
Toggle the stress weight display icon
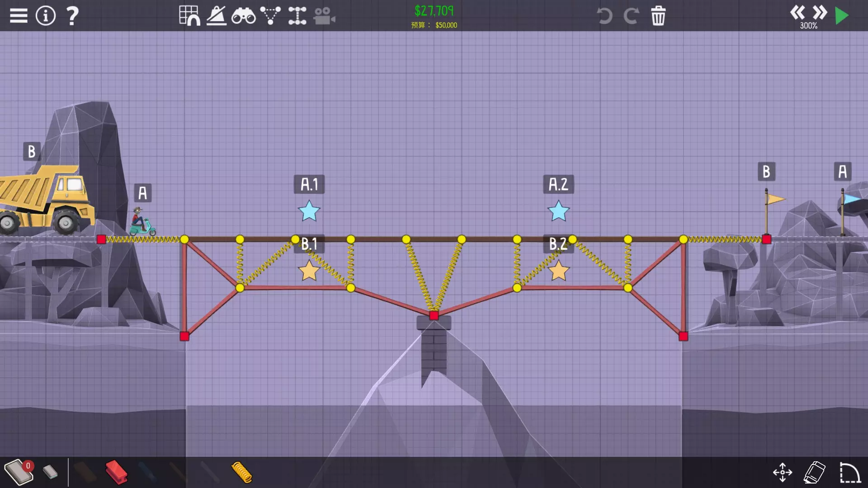(217, 16)
